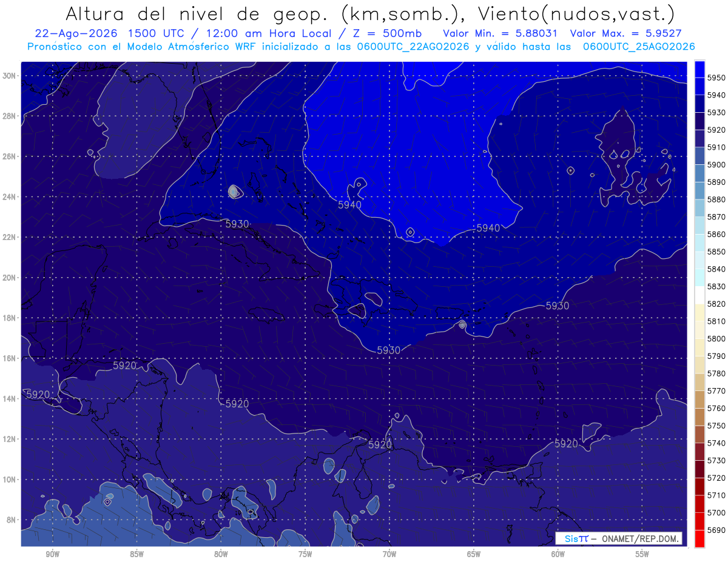This screenshot has height=562, width=728.
Task: Click the '55W' longitude axis label
Action: tap(642, 554)
